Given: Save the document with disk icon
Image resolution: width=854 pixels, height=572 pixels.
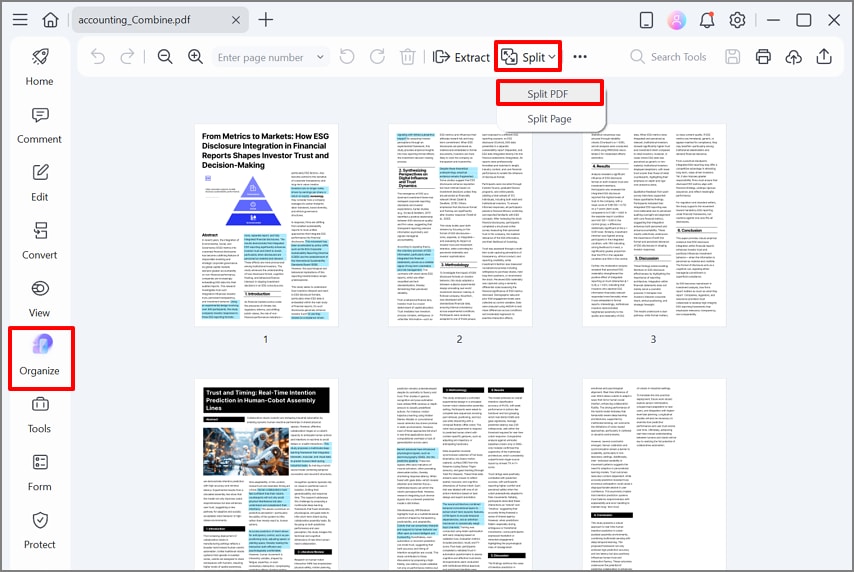Looking at the screenshot, I should (733, 57).
